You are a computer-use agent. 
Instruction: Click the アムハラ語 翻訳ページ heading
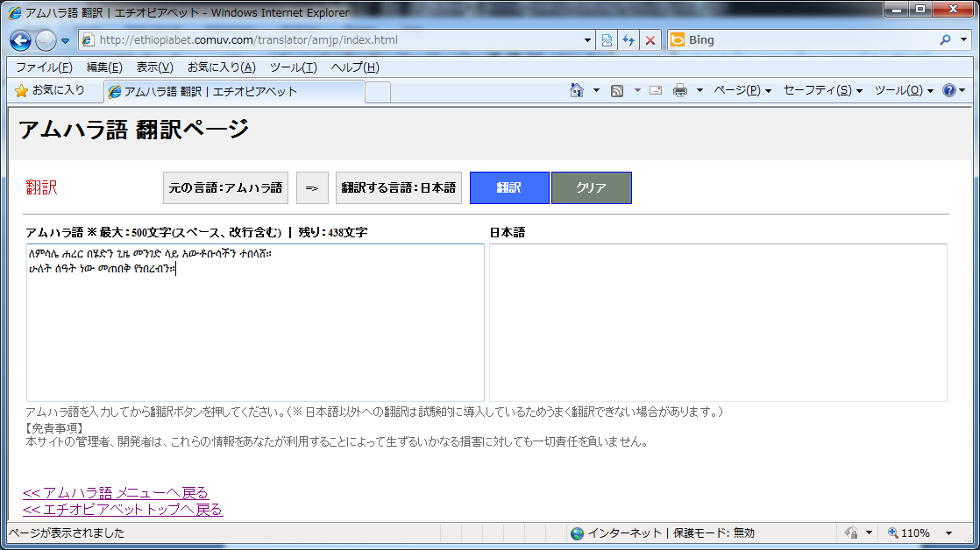coord(134,130)
